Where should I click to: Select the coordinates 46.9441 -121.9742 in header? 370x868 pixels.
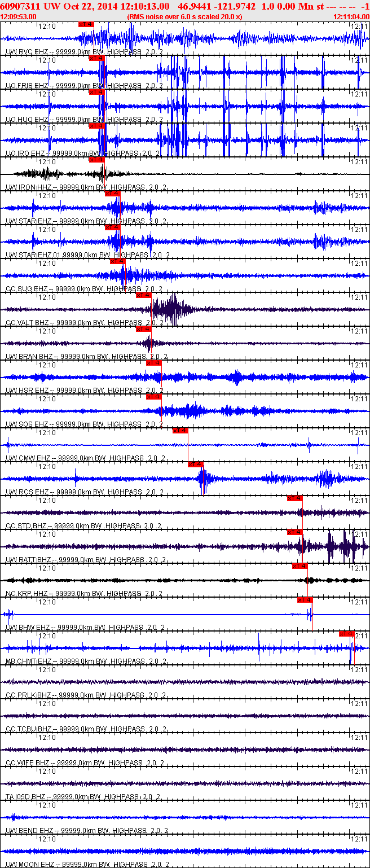[217, 6]
